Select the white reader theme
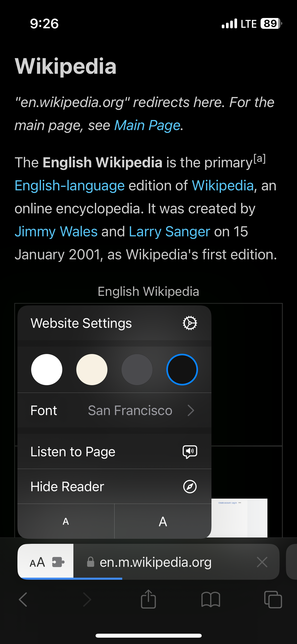 tap(47, 369)
